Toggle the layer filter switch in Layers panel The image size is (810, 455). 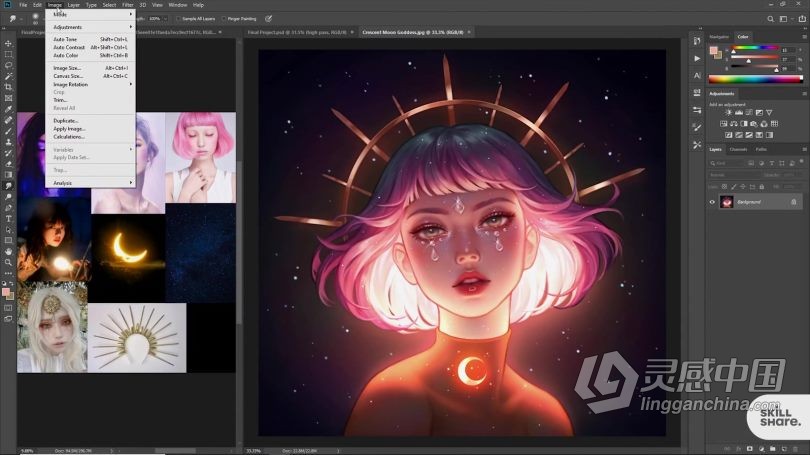pos(802,162)
